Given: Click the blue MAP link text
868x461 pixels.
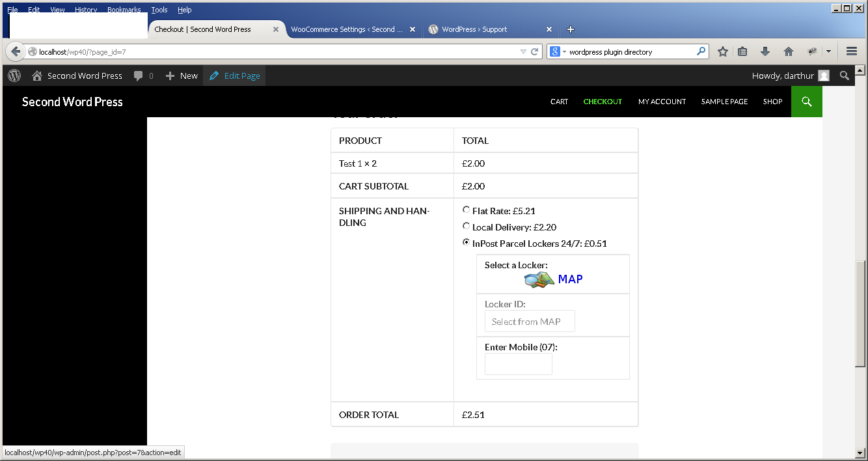Looking at the screenshot, I should click(x=571, y=279).
